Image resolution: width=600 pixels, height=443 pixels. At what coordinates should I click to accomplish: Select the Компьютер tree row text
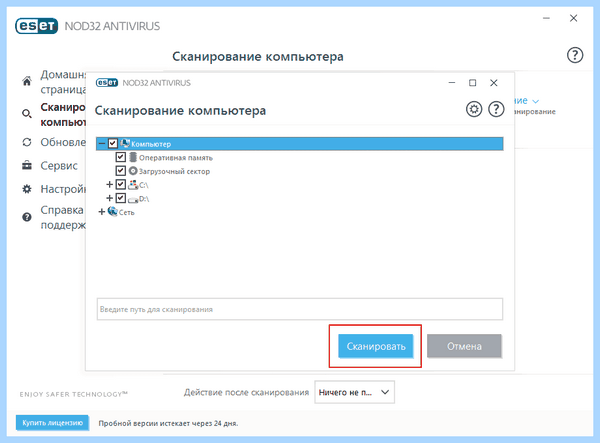(151, 144)
